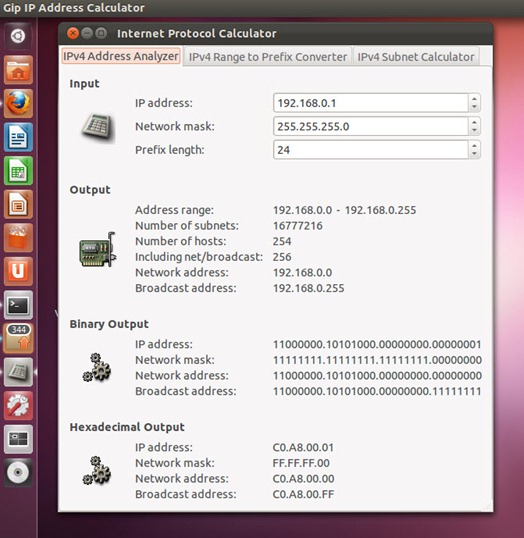Click the Hexadecimal Output section heading
This screenshot has width=524, height=538.
(x=127, y=427)
